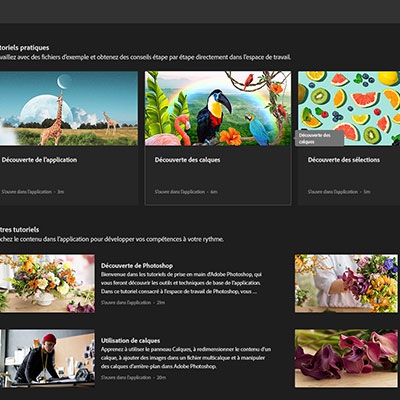The height and width of the screenshot is (400, 400).
Task: Select the 'Découverte de Photoshop' tutorial title
Action: click(x=137, y=266)
